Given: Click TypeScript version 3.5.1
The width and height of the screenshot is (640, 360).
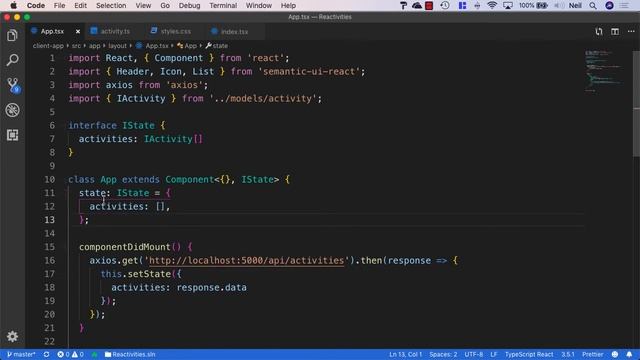Looking at the screenshot, I should pos(567,354).
